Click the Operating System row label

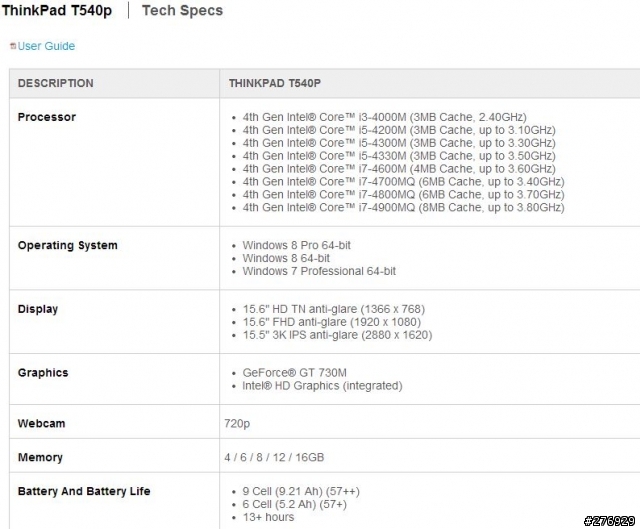tap(67, 245)
